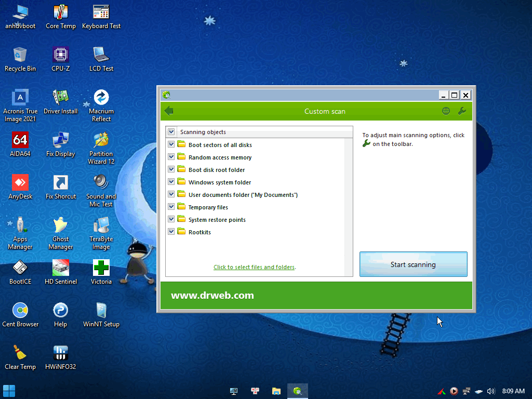Visit www.drweb.com banner link
532x399 pixels.
pyautogui.click(x=212, y=295)
